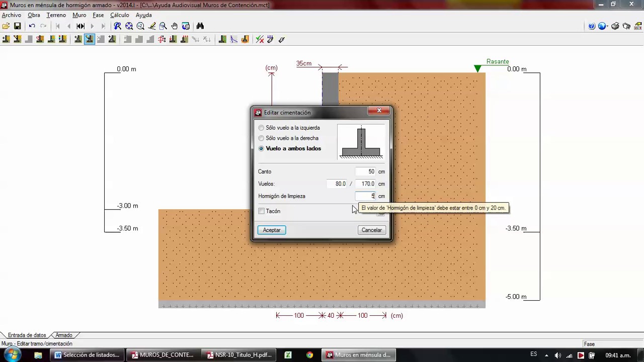
Task: Open Word task 'Selección de listados...'
Action: click(x=87, y=355)
